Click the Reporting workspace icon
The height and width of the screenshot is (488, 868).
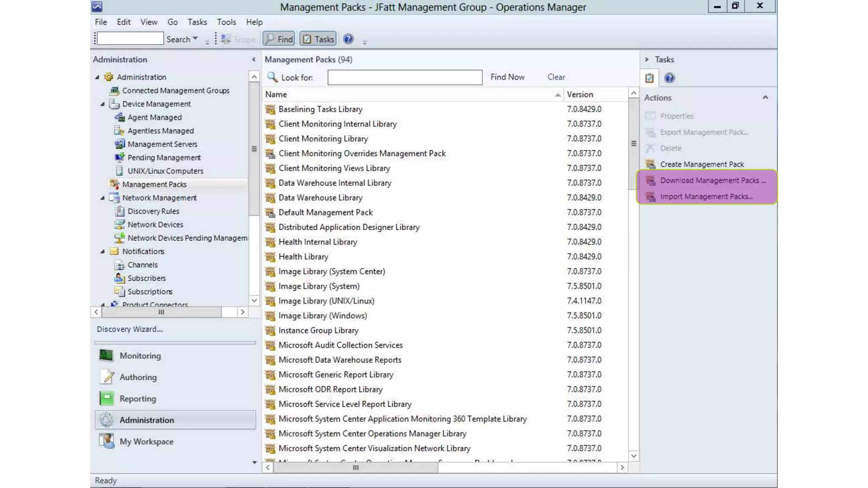pyautogui.click(x=106, y=398)
